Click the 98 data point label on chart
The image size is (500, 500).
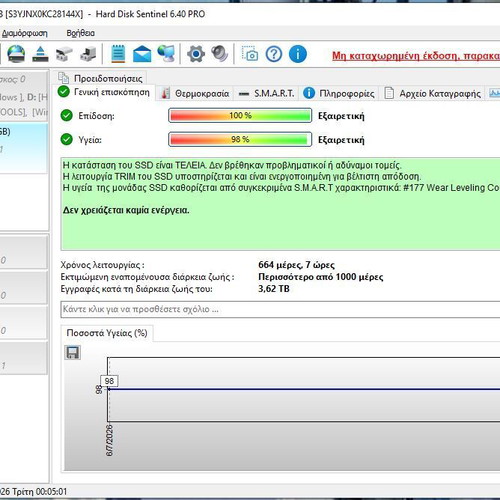coord(109,381)
